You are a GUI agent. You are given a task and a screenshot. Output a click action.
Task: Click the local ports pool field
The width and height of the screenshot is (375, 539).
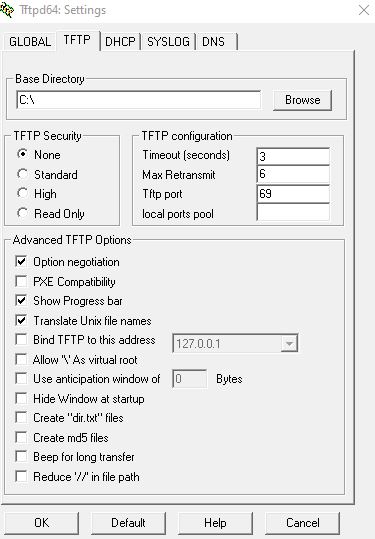(x=293, y=213)
